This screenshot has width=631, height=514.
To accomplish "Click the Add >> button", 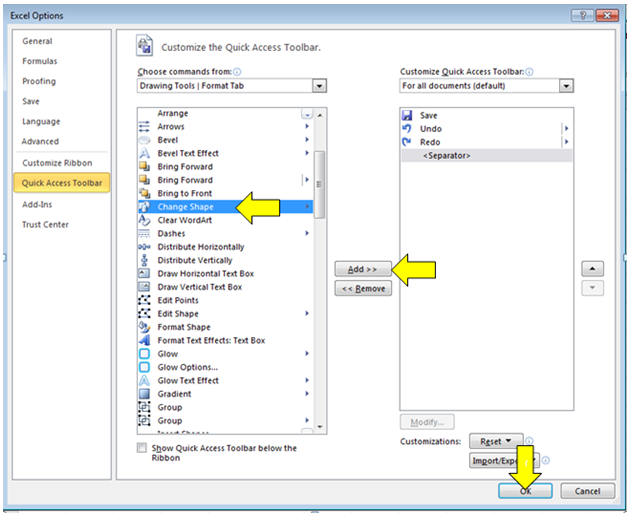I will click(x=363, y=269).
